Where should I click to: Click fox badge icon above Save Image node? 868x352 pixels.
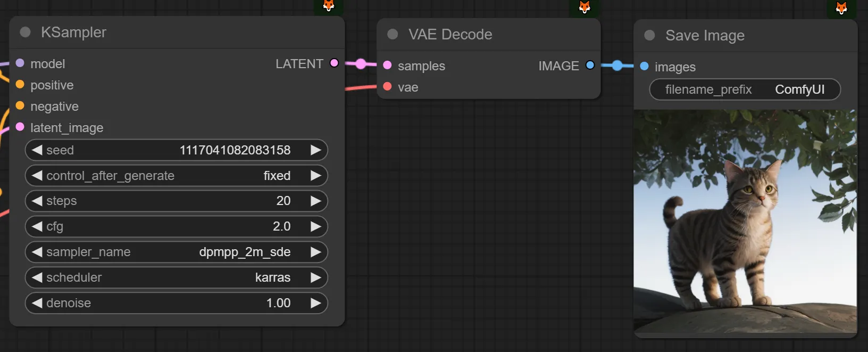(x=841, y=8)
